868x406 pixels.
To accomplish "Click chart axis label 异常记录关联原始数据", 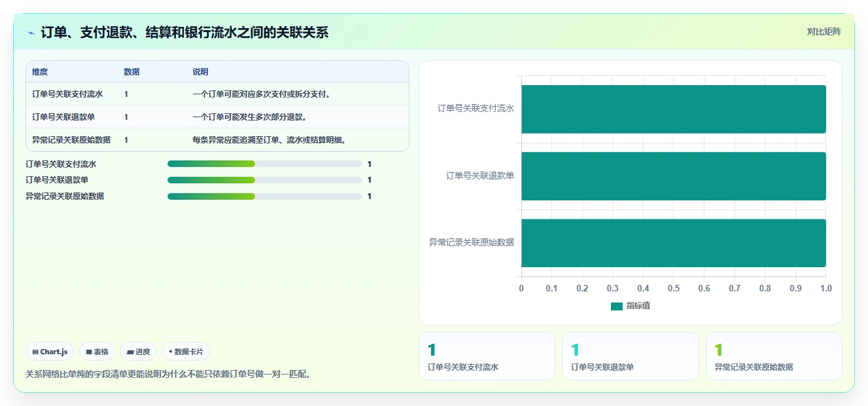I will [472, 242].
